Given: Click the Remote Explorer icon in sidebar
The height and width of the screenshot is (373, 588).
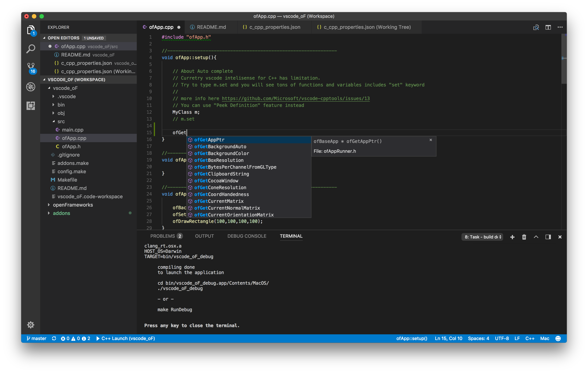Looking at the screenshot, I should click(31, 105).
